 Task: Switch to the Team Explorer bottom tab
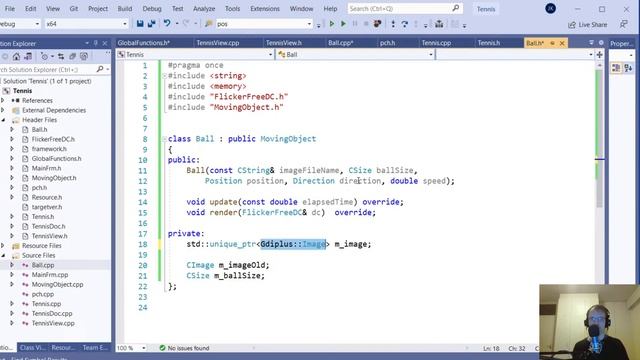coord(95,348)
